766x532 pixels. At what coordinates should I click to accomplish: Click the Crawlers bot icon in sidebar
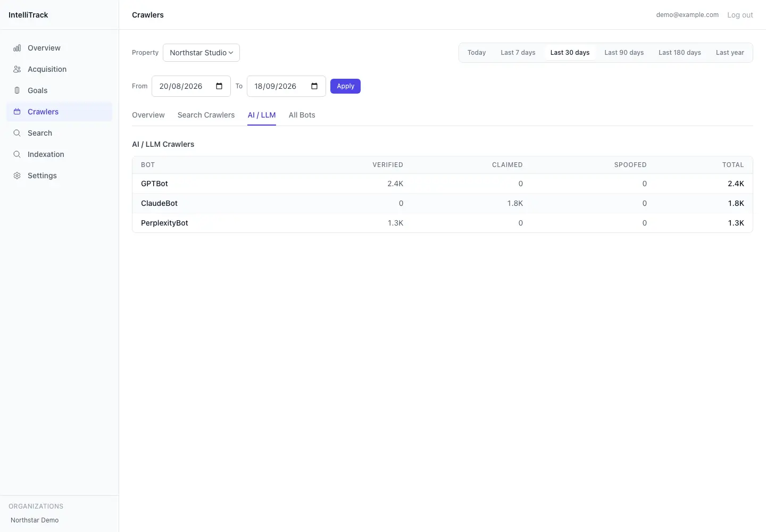point(17,112)
